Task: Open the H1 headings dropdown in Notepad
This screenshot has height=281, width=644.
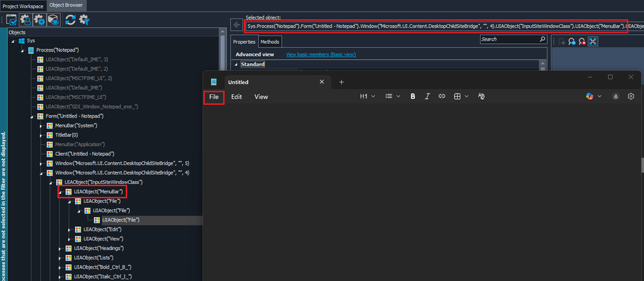Action: [x=368, y=96]
